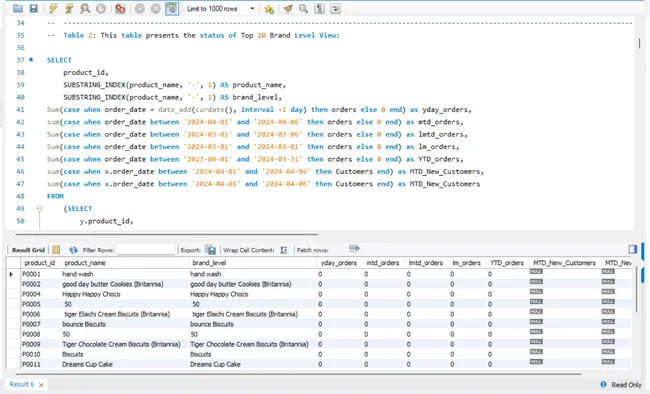Export the recordset to an external file
The image size is (650, 394).
(x=211, y=250)
